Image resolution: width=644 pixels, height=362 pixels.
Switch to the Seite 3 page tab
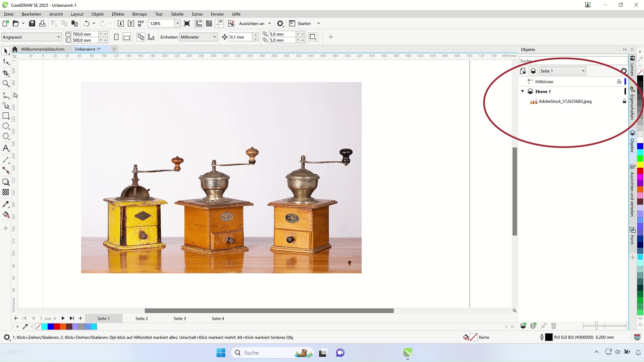click(x=179, y=318)
